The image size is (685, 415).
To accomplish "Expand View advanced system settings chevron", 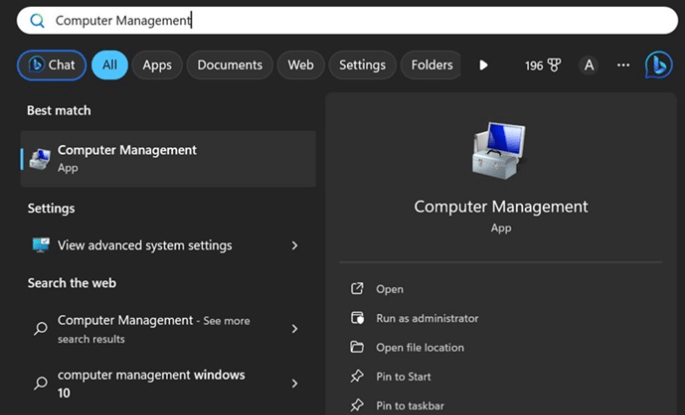I will [294, 245].
